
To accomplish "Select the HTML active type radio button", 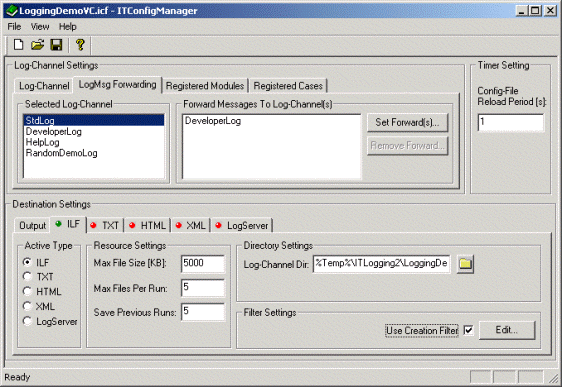I will (x=27, y=291).
